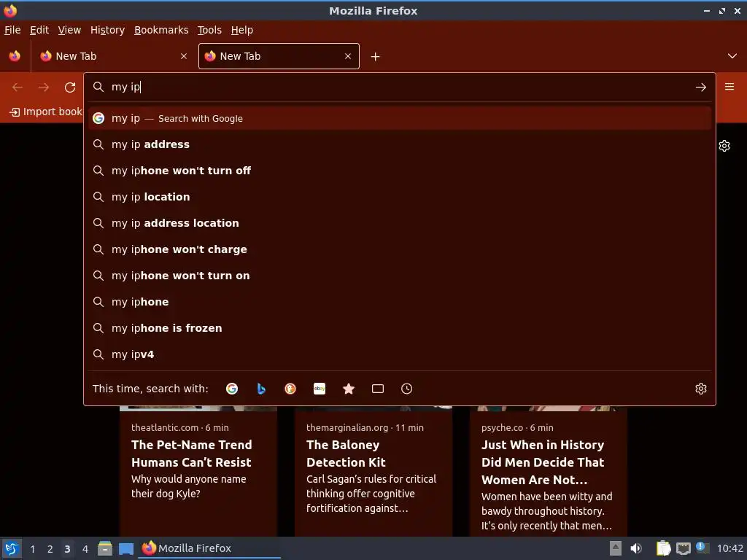Search this time with DuckDuckGo
The width and height of the screenshot is (747, 560).
(x=290, y=389)
